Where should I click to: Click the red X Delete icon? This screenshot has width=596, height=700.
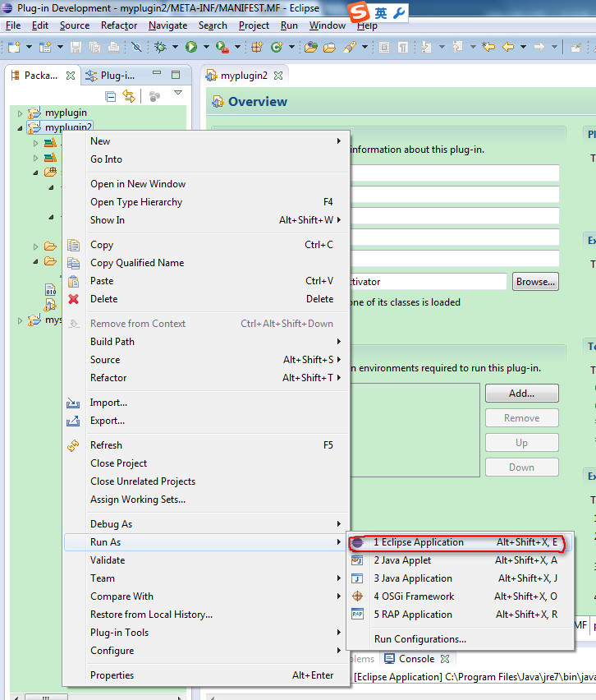(x=74, y=299)
